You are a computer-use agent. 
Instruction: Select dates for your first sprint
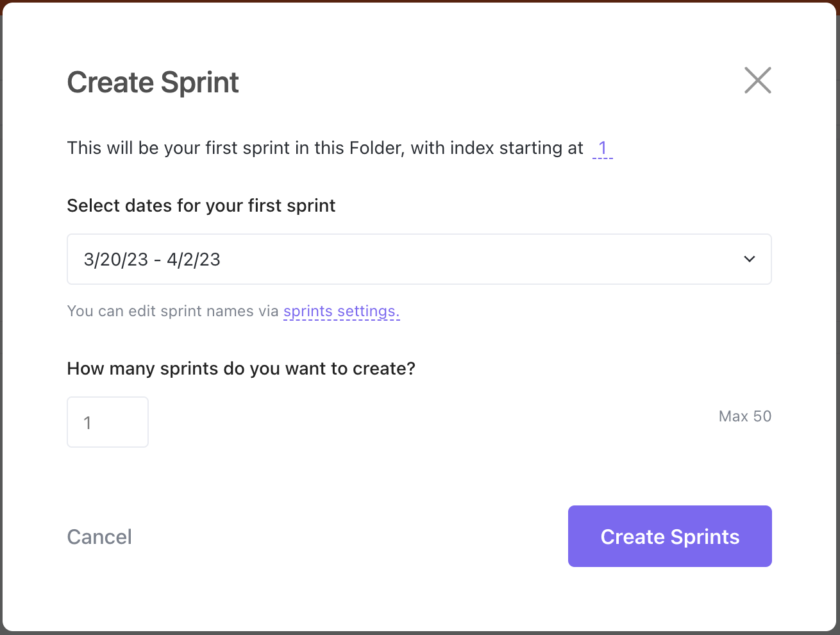(x=201, y=205)
